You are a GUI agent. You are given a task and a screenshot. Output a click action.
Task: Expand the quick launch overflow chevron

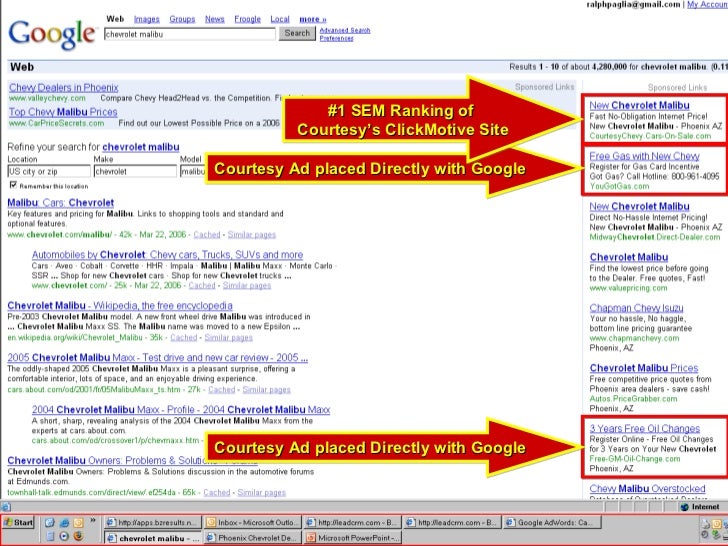[x=93, y=521]
